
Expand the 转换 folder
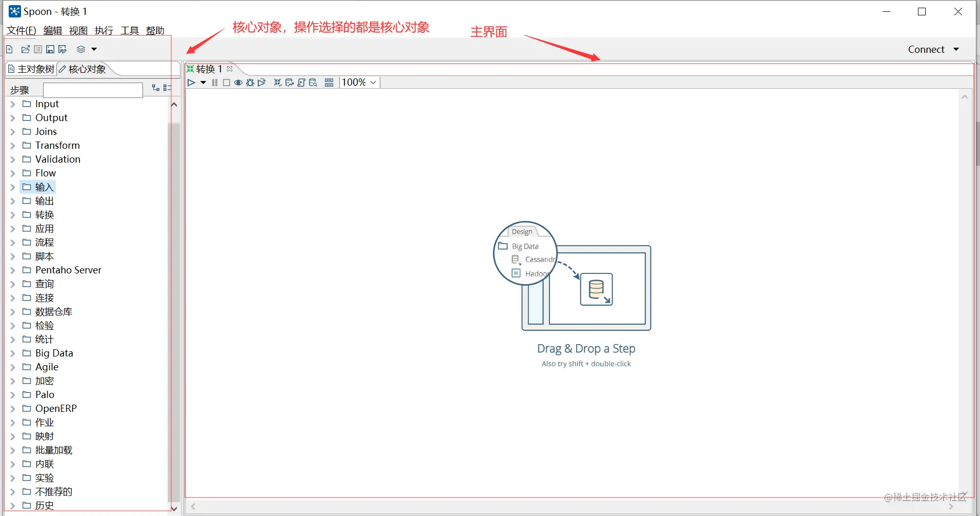[x=13, y=215]
